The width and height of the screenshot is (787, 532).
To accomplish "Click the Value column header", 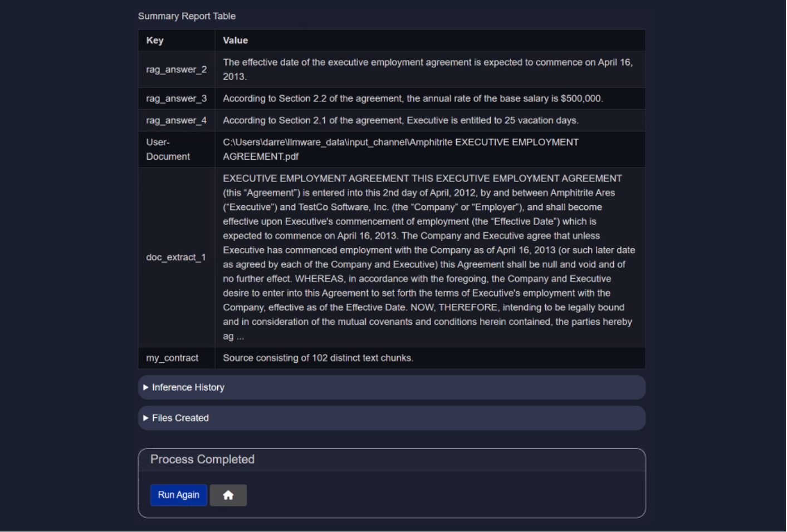I will [235, 41].
